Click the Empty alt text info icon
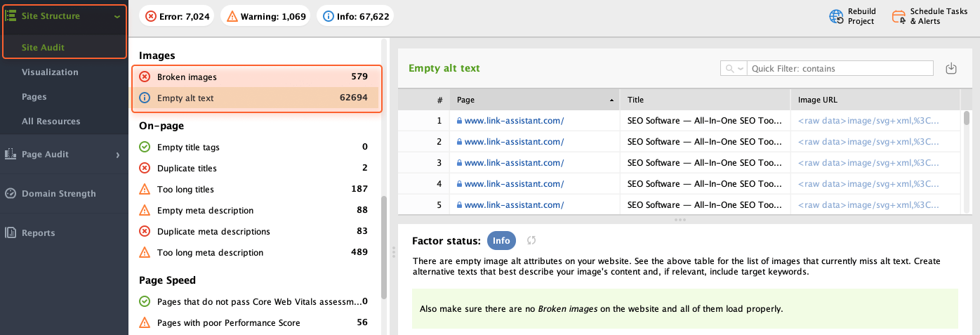980x335 pixels. (x=145, y=98)
